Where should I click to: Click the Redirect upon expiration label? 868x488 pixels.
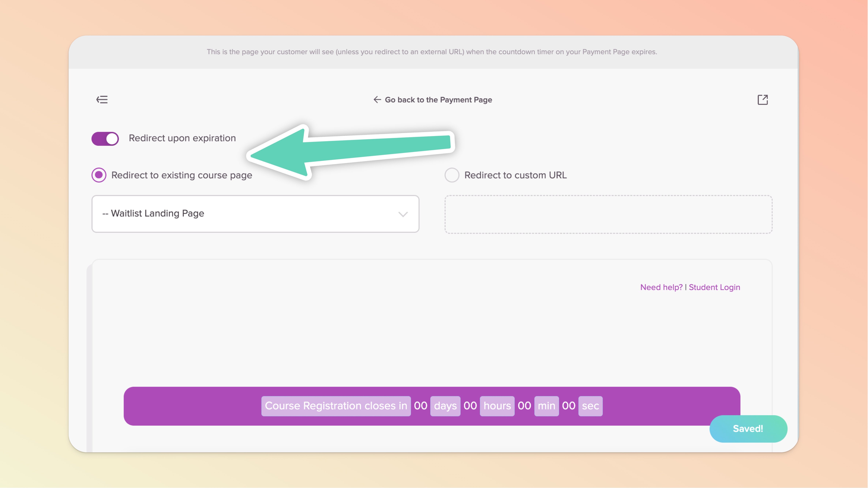182,138
